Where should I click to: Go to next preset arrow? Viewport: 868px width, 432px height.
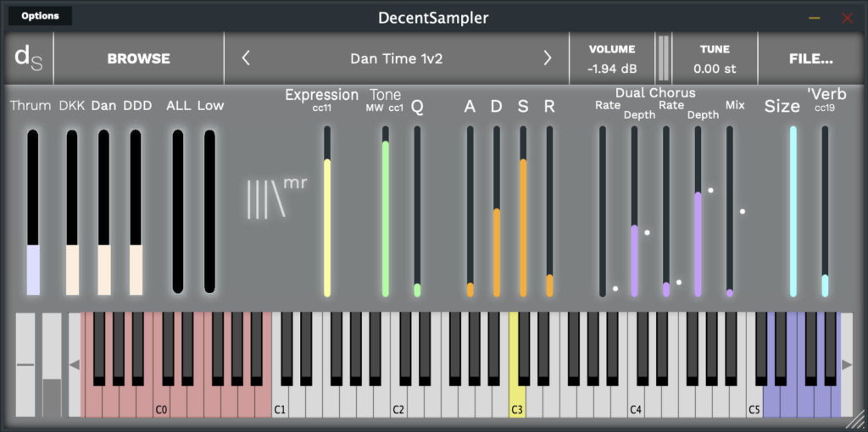point(548,58)
